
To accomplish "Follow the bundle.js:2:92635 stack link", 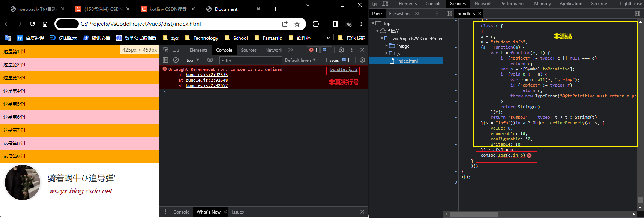I will [x=207, y=75].
